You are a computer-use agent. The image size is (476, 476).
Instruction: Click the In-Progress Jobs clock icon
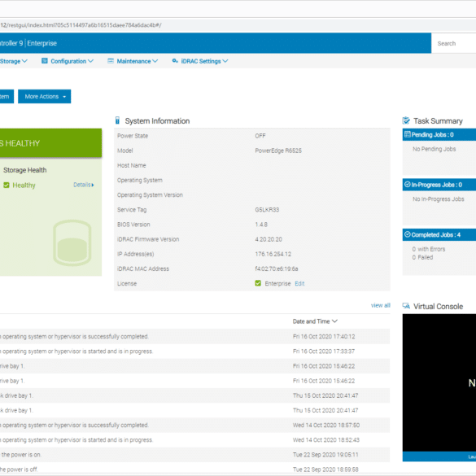[x=408, y=185]
